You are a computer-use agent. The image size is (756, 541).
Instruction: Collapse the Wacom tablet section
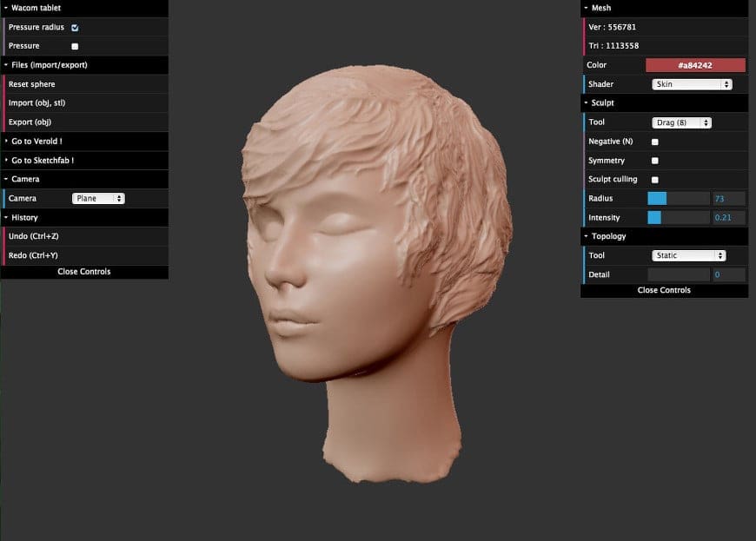click(36, 8)
